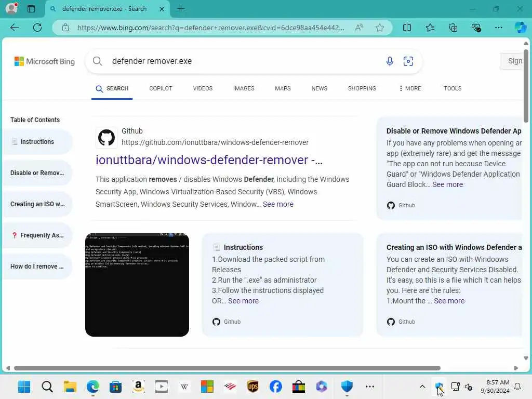Image resolution: width=532 pixels, height=399 pixels.
Task: Click the GitHub URL under result
Action: (215, 142)
